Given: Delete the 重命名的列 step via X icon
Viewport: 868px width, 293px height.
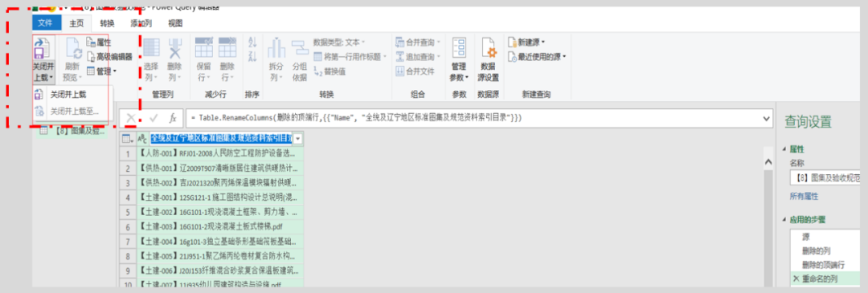Looking at the screenshot, I should 796,279.
